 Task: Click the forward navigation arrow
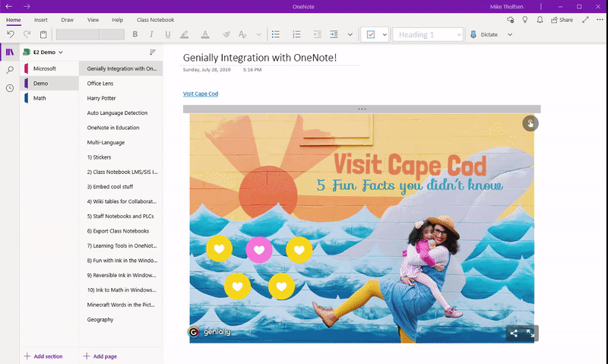pyautogui.click(x=27, y=6)
